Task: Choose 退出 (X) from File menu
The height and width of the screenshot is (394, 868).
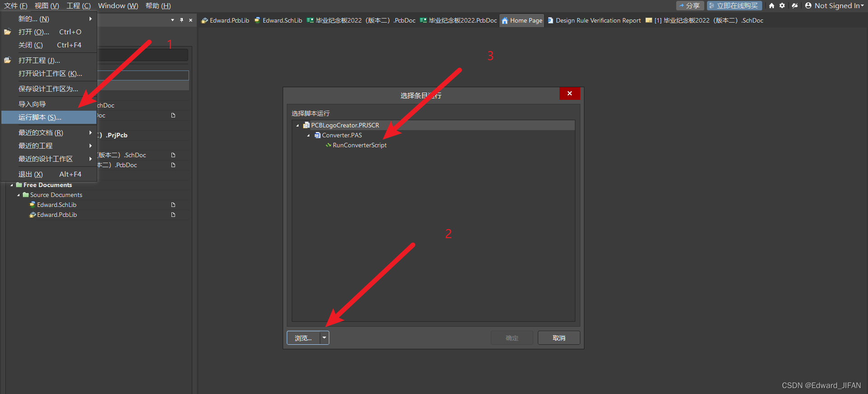Action: [49, 174]
